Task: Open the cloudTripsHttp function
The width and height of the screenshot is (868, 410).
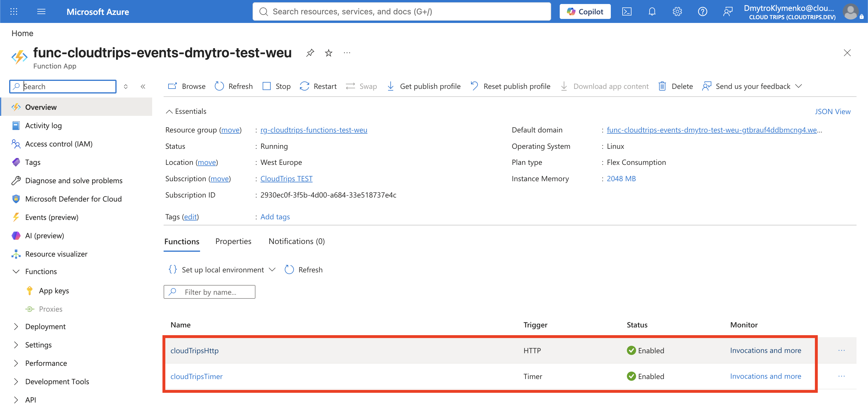Action: pyautogui.click(x=194, y=350)
